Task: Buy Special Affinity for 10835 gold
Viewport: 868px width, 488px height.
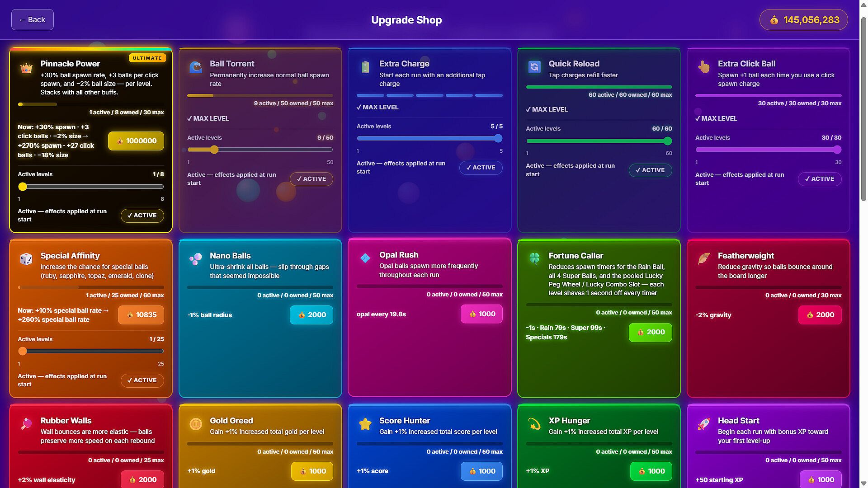Action: click(141, 315)
